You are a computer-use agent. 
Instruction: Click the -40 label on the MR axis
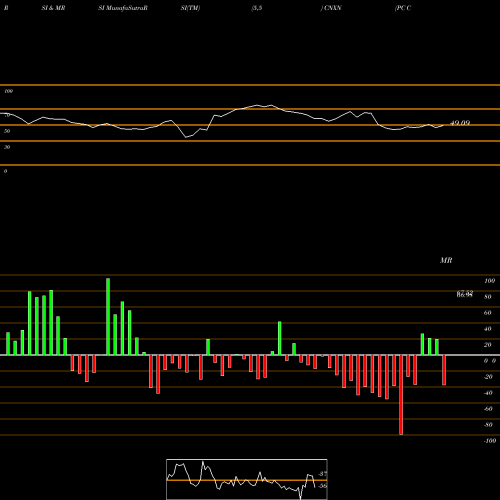tap(488, 393)
